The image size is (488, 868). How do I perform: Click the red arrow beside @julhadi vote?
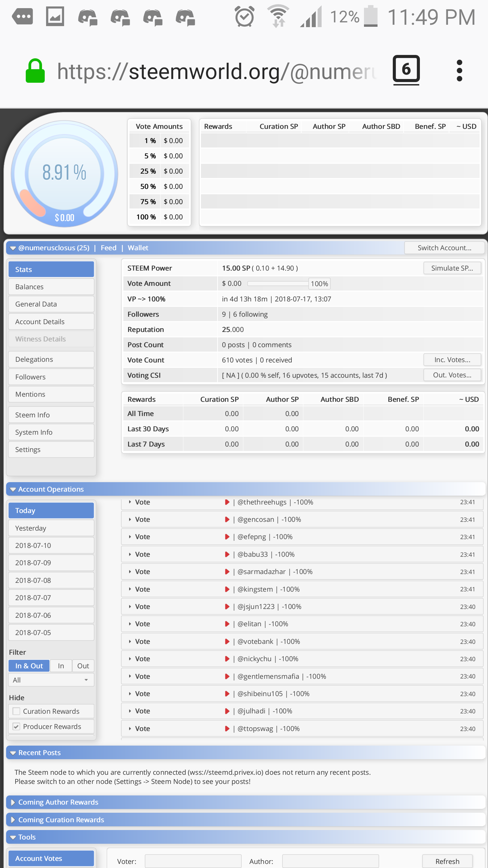(227, 711)
